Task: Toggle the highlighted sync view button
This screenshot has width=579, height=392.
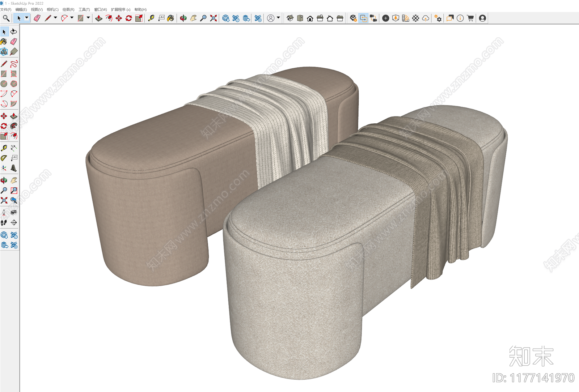Action: (x=364, y=18)
